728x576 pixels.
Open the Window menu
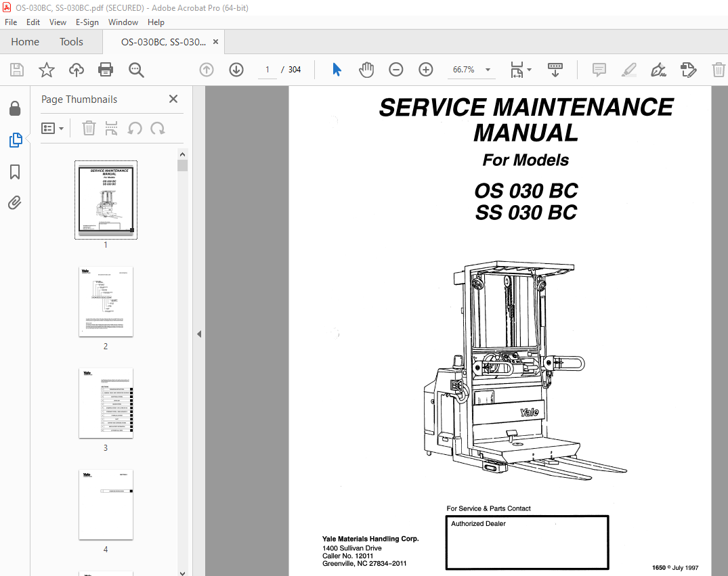(x=123, y=22)
